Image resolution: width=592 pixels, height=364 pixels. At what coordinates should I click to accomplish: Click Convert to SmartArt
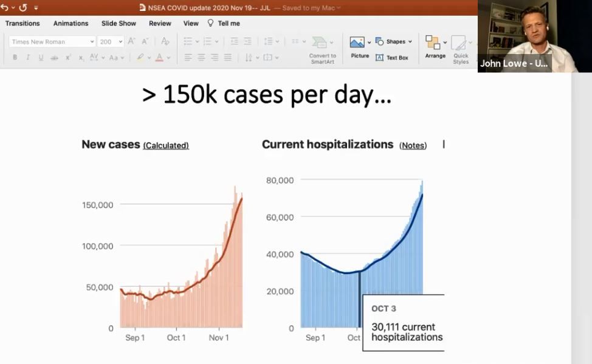[322, 49]
